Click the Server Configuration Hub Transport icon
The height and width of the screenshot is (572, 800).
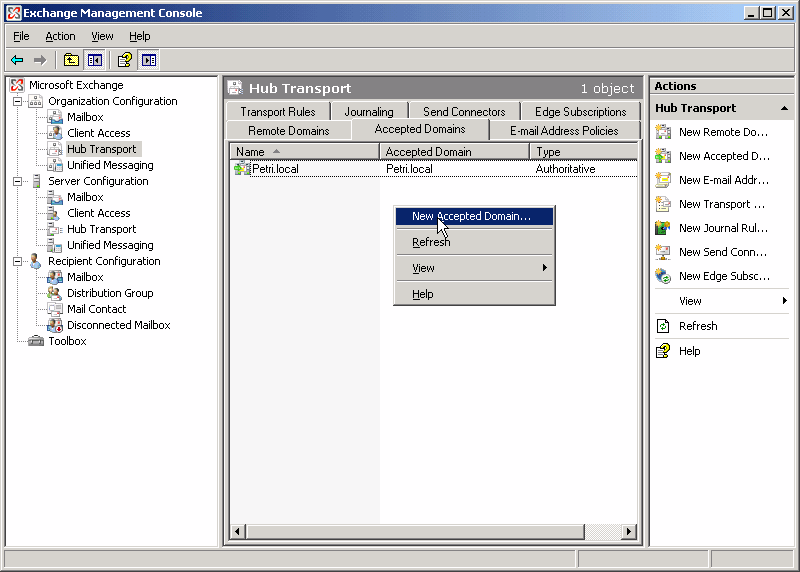(x=55, y=229)
